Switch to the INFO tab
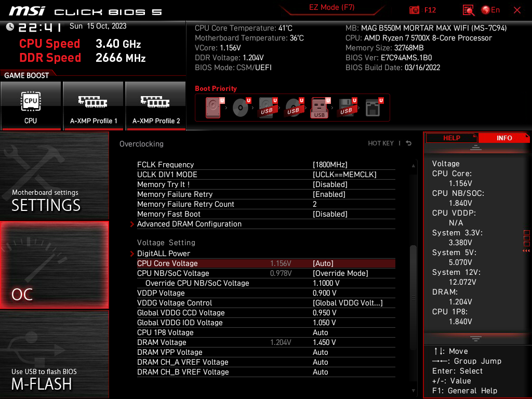The width and height of the screenshot is (532, 399). coord(504,138)
